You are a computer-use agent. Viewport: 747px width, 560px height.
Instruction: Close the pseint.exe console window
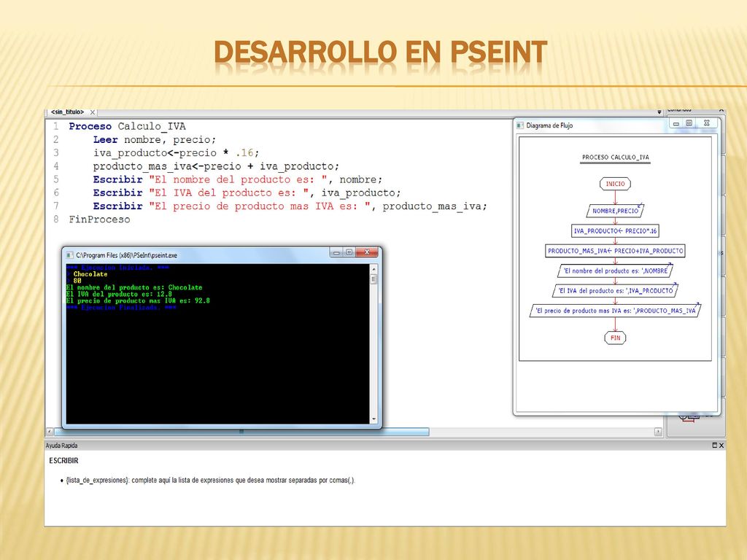point(367,252)
